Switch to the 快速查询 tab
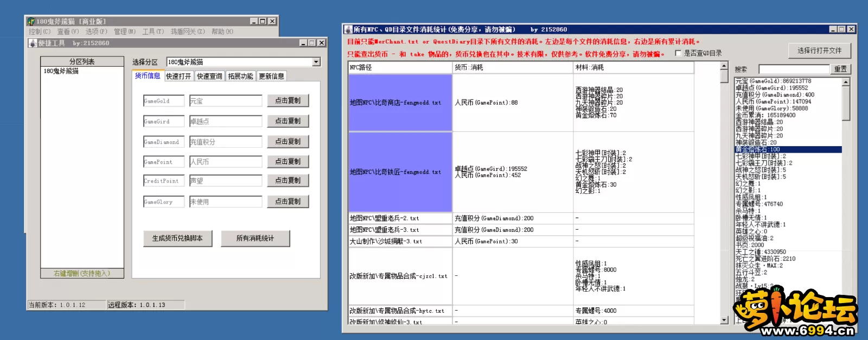 [209, 76]
